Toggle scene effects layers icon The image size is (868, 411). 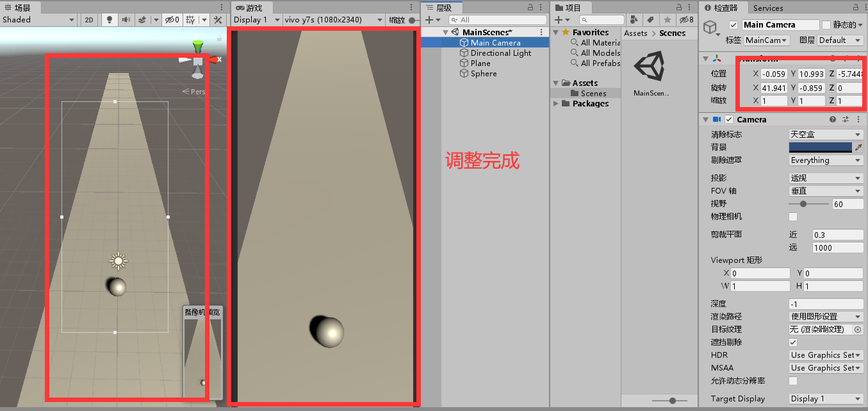pos(143,20)
